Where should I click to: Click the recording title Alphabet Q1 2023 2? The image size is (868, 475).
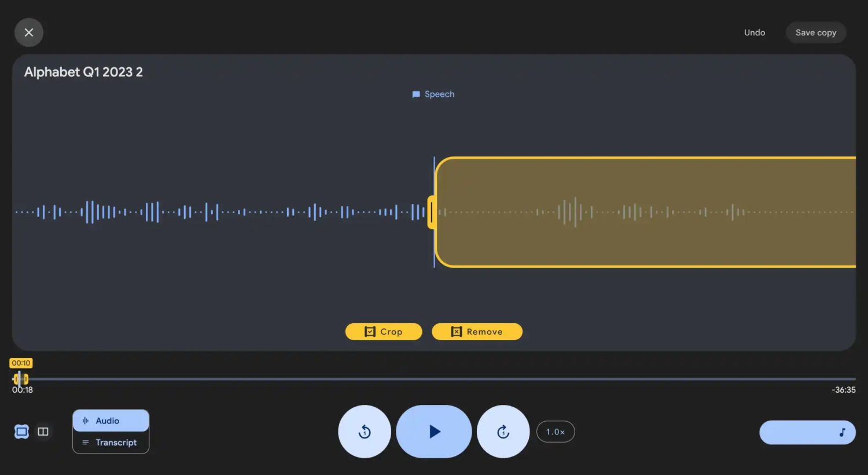tap(83, 72)
